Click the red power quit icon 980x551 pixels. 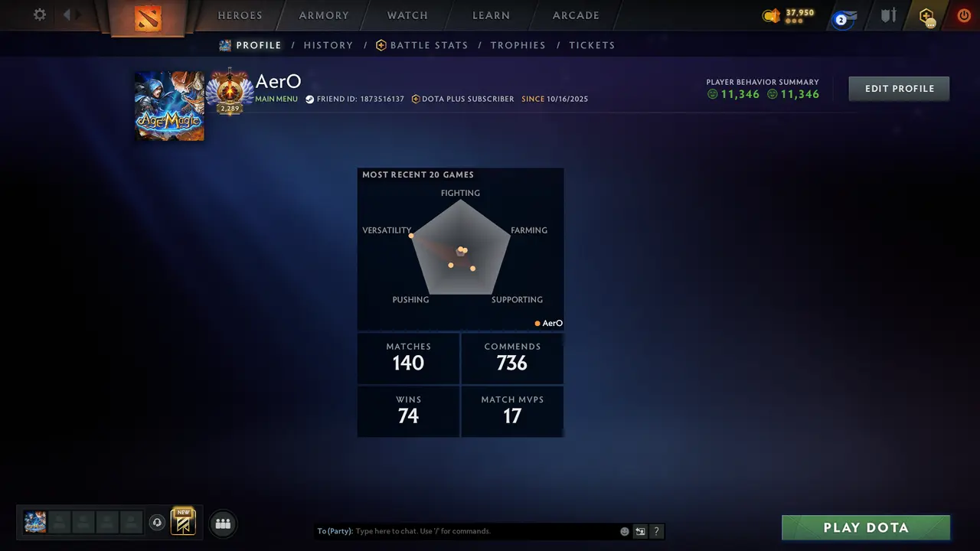click(964, 15)
